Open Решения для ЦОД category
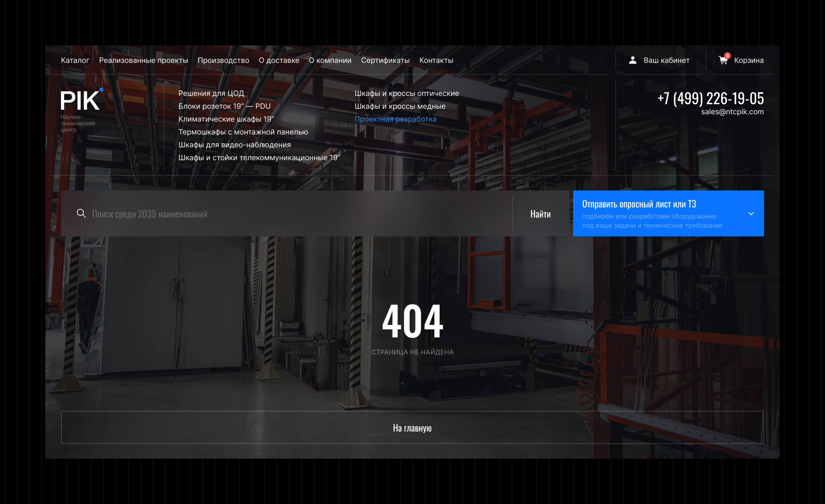 click(211, 93)
